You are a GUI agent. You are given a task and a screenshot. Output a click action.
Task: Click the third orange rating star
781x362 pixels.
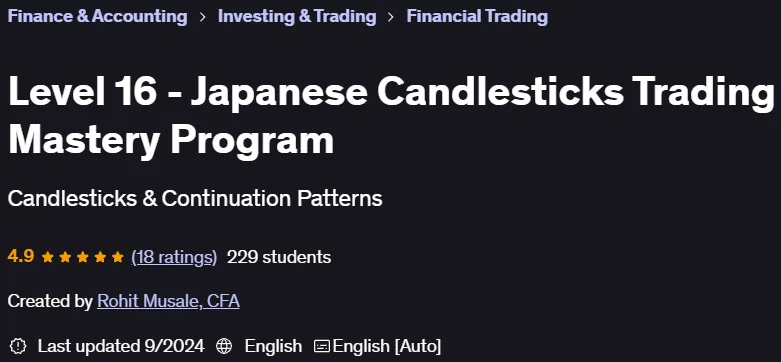83,257
